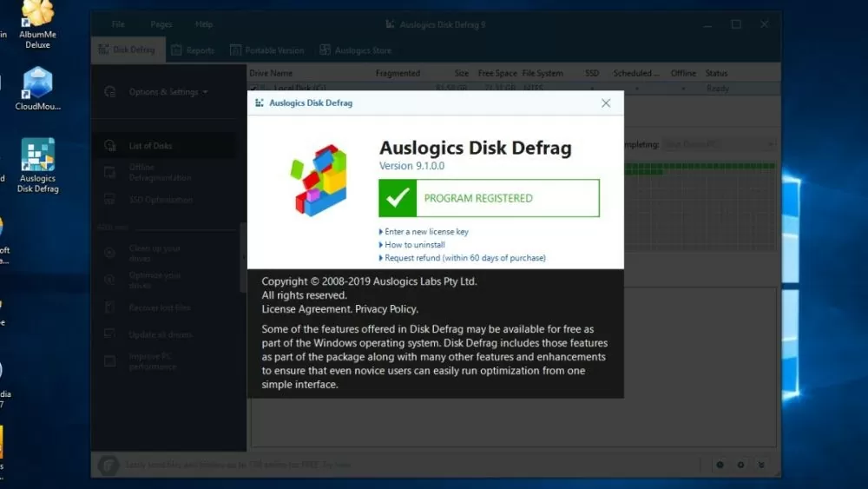Open the After completing dropdown
Screen dimensions: 868x489
(694, 145)
